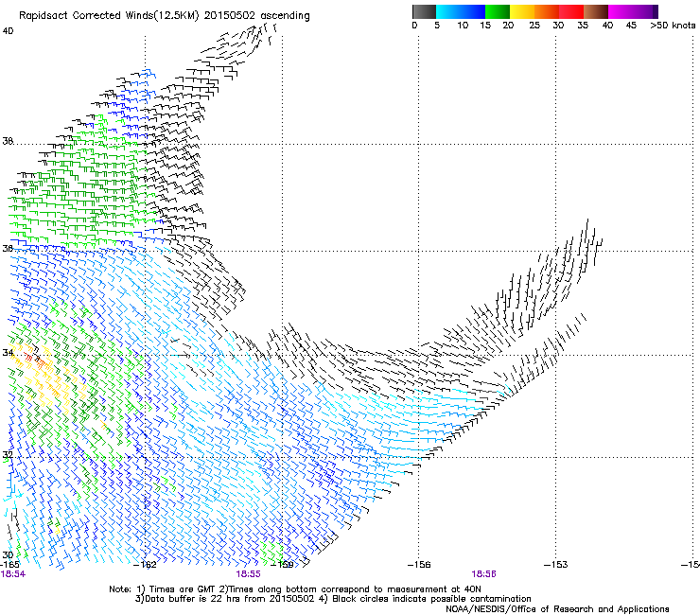Click the note 'Data buffer is 22 hrs'

coord(193,599)
